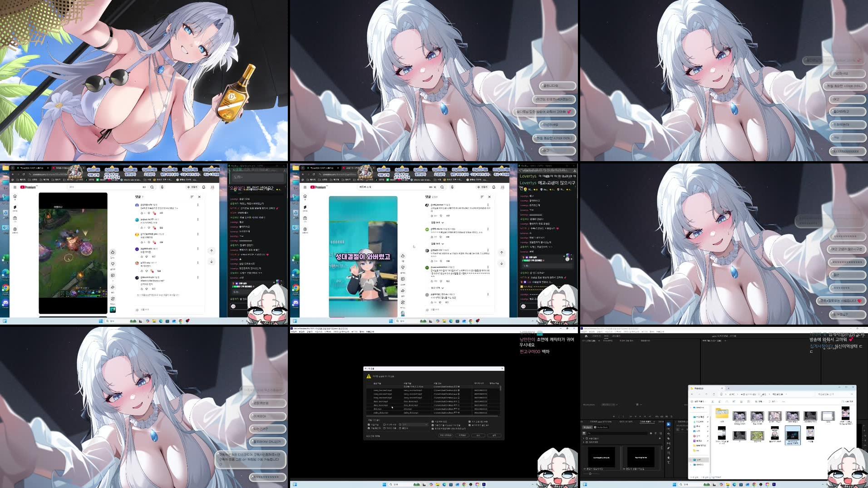Remix the League of Legends Short
Viewport: 868px width, 488px height.
[113, 299]
